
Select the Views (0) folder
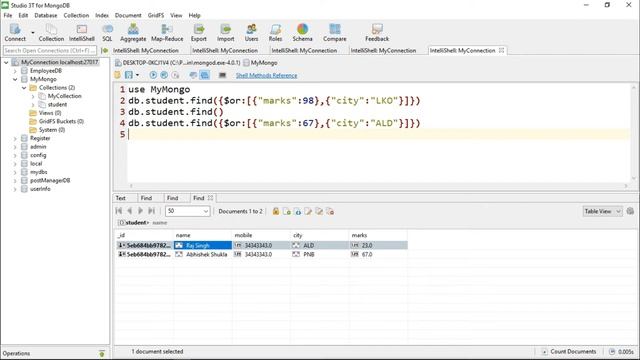[x=50, y=113]
